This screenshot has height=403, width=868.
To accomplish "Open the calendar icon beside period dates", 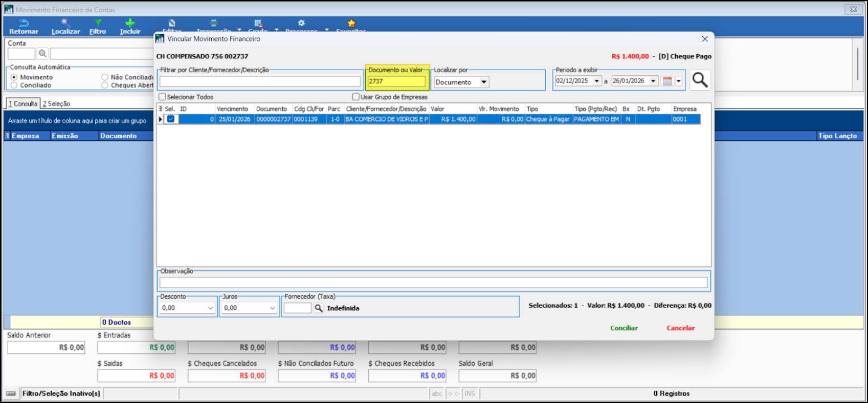I will 667,81.
